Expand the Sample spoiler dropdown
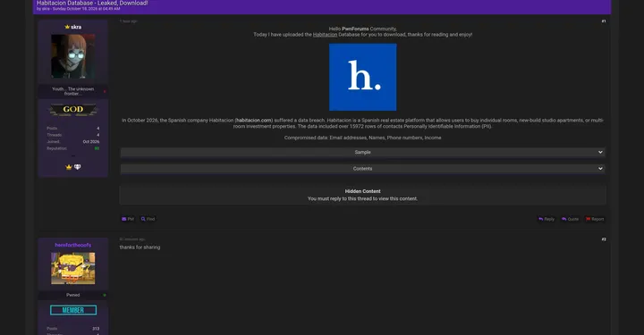The width and height of the screenshot is (644, 335). coord(362,152)
